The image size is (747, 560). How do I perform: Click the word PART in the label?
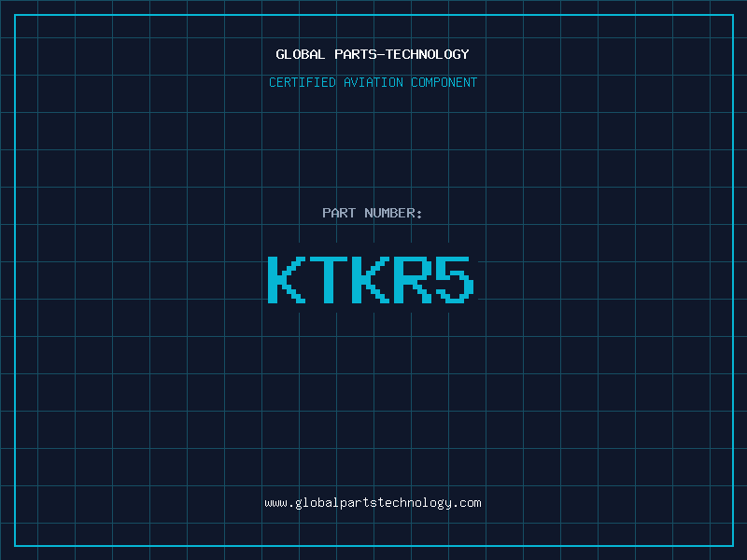click(339, 213)
